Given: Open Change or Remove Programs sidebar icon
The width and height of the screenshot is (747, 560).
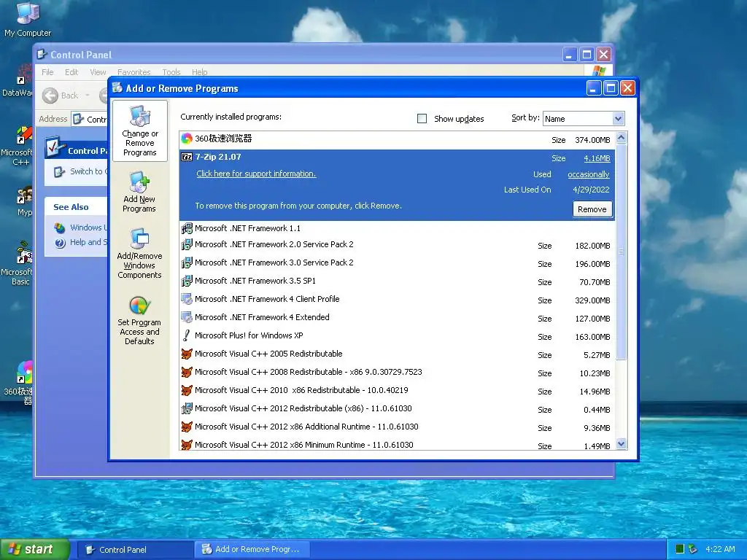Looking at the screenshot, I should (x=139, y=116).
